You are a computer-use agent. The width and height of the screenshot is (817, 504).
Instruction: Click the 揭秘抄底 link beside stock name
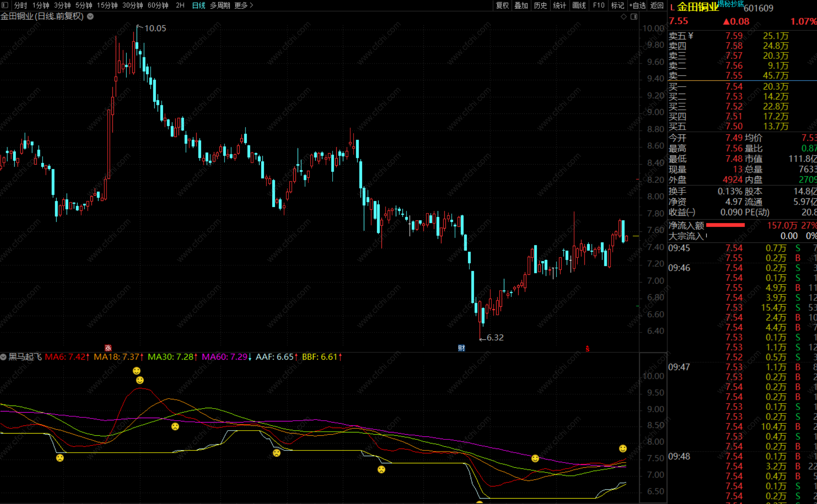pyautogui.click(x=731, y=4)
